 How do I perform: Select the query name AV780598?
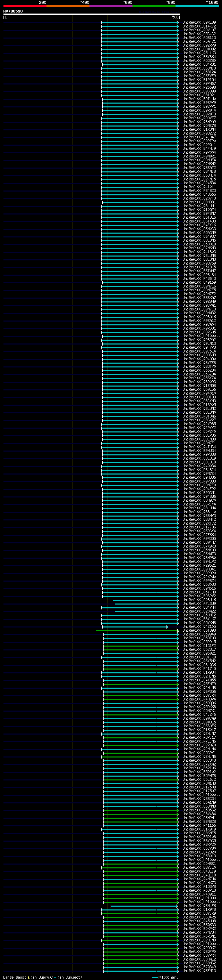13,11
